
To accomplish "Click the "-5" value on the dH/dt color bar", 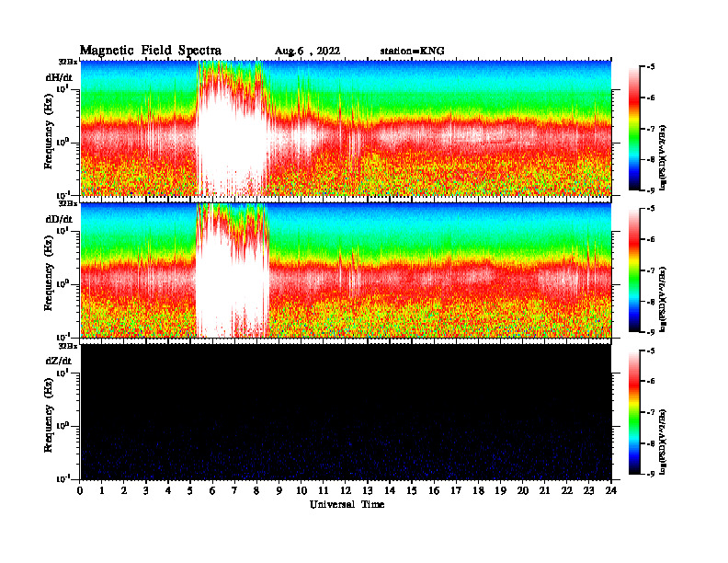I will pos(651,67).
